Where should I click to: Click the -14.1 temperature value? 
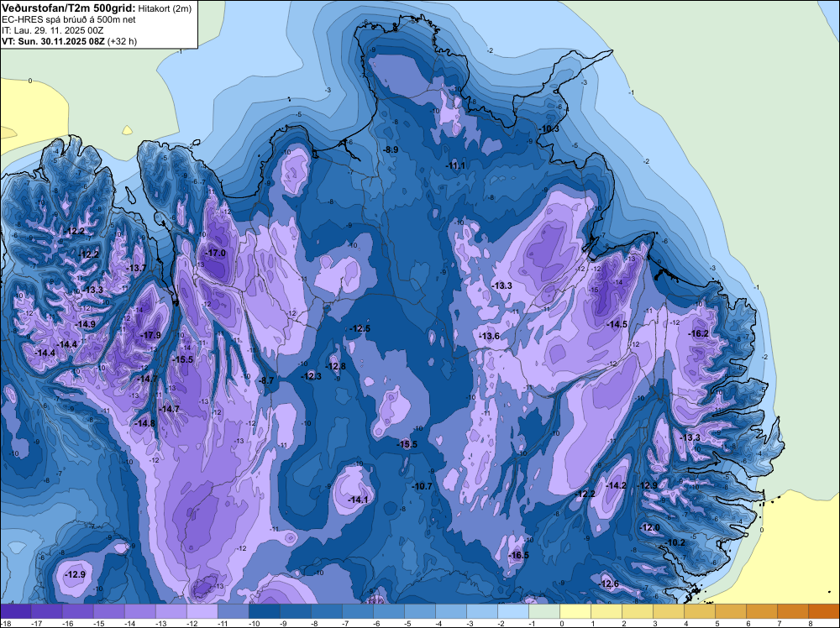[x=359, y=500]
